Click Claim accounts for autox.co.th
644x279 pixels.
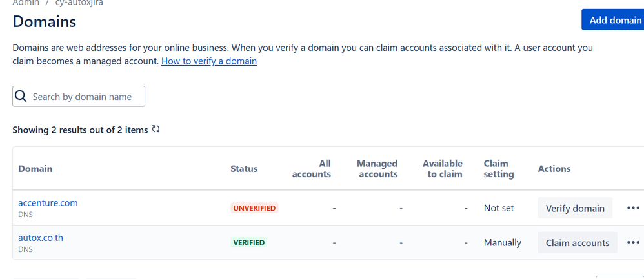578,242
